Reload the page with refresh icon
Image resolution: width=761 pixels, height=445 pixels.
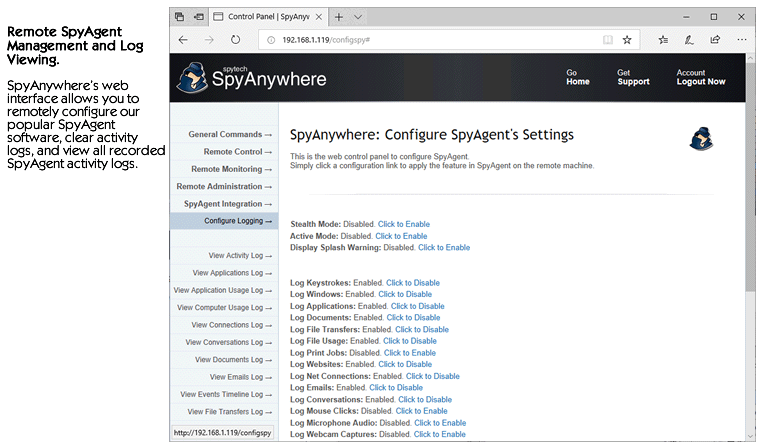[x=235, y=40]
